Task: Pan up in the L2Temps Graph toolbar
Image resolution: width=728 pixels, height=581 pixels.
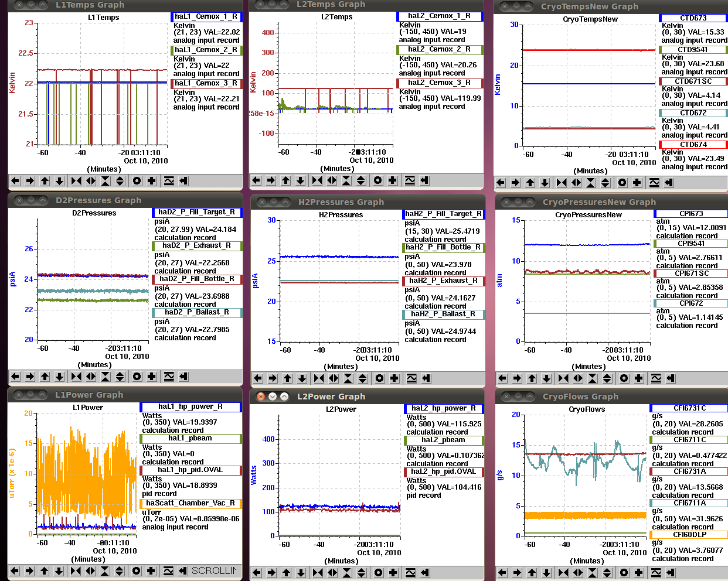Action: (285, 180)
